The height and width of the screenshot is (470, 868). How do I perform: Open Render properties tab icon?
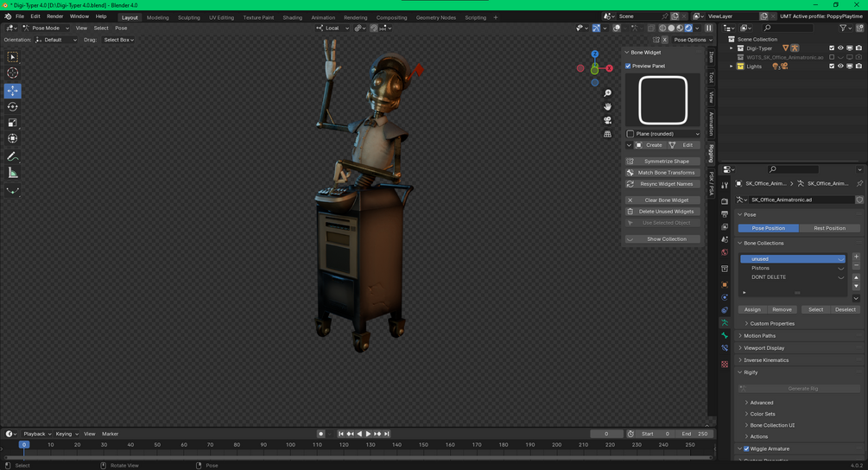point(725,201)
